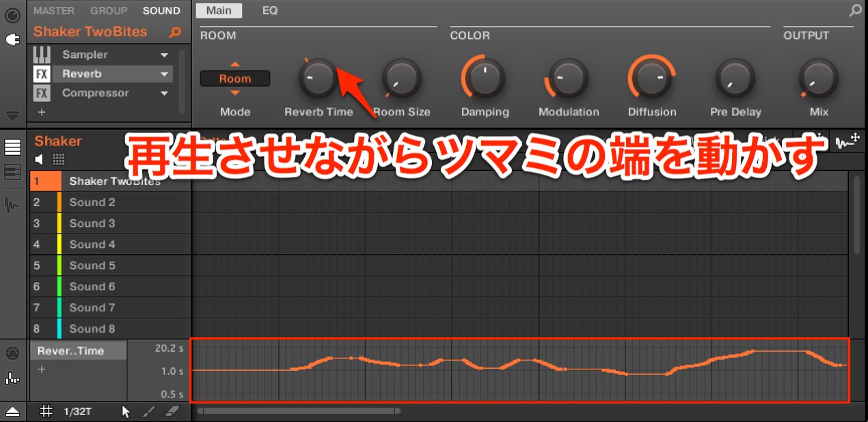
Task: Click the FX icon beside Reverb
Action: click(42, 74)
